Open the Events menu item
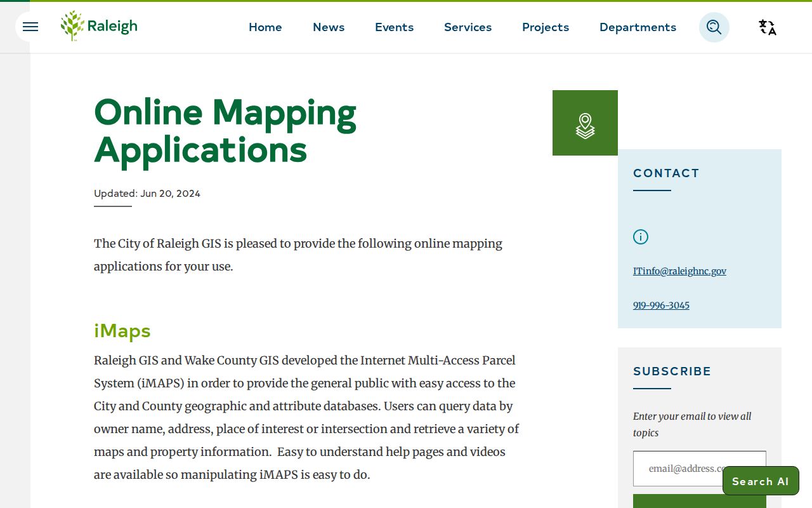This screenshot has width=812, height=508. (394, 27)
